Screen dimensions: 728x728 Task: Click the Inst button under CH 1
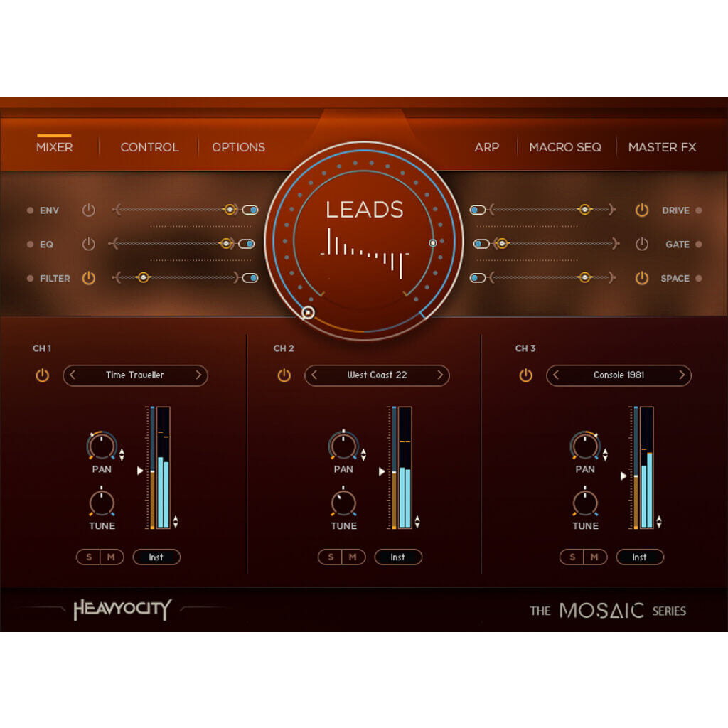pos(156,557)
